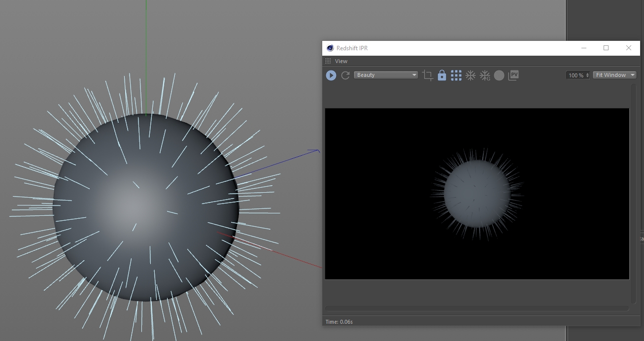644x341 pixels.
Task: Select the render region crop tool
Action: [x=428, y=75]
